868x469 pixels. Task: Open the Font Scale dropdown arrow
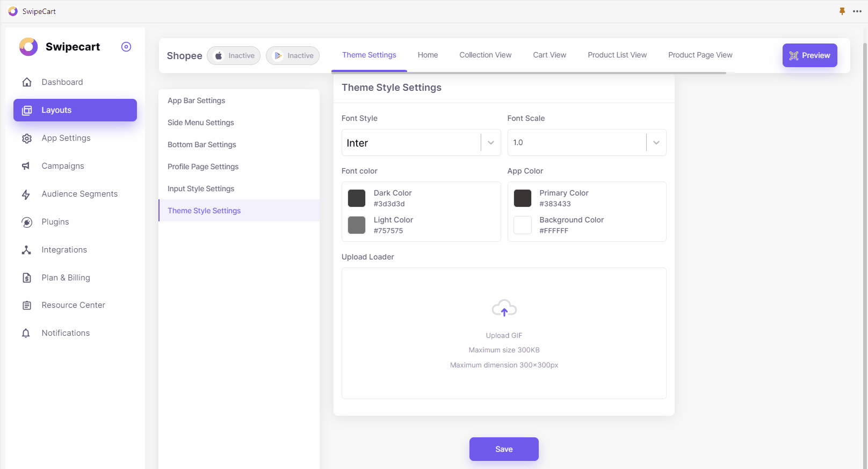click(656, 142)
